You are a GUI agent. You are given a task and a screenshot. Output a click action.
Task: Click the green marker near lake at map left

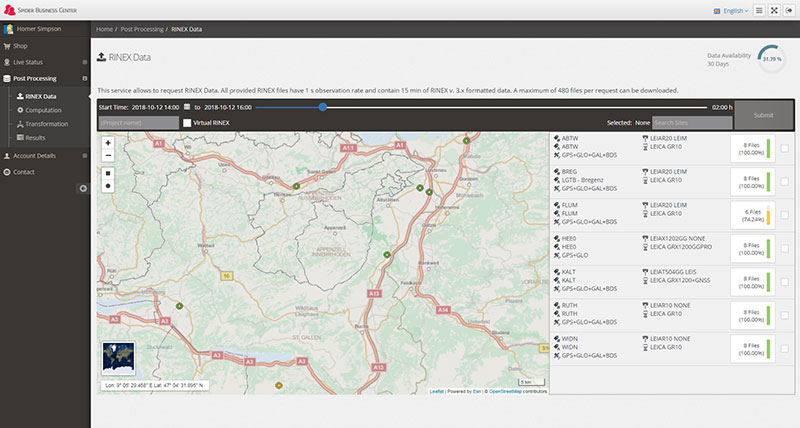point(179,306)
